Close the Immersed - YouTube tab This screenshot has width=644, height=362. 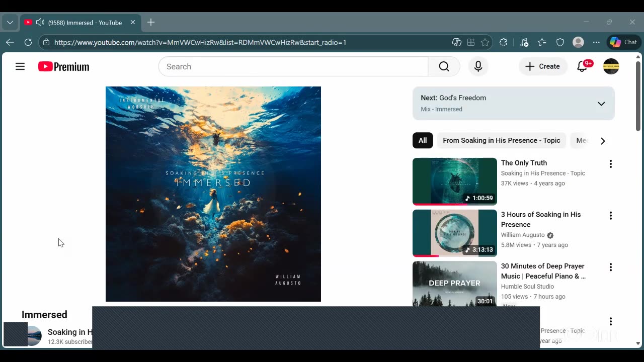(133, 22)
